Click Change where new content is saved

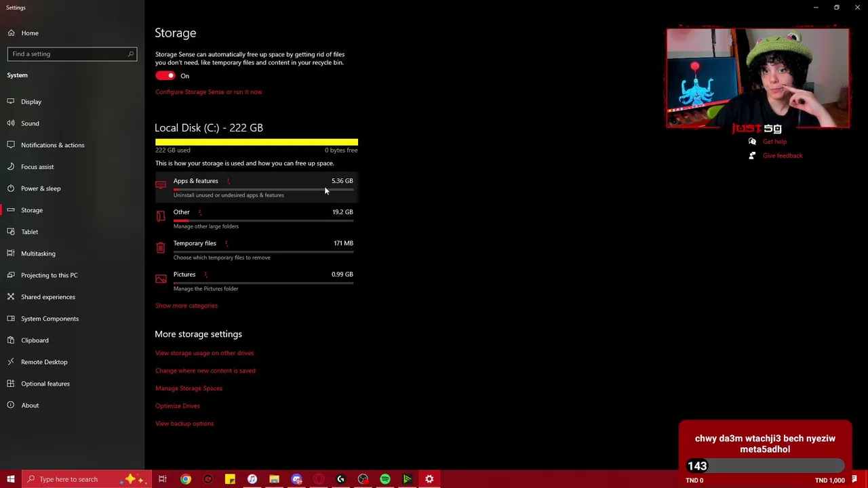click(205, 371)
